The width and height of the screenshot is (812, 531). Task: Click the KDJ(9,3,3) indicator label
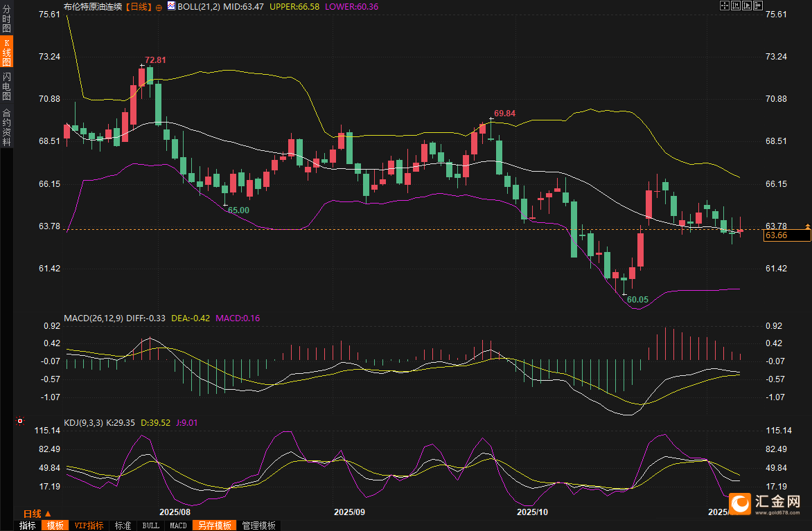[83, 423]
